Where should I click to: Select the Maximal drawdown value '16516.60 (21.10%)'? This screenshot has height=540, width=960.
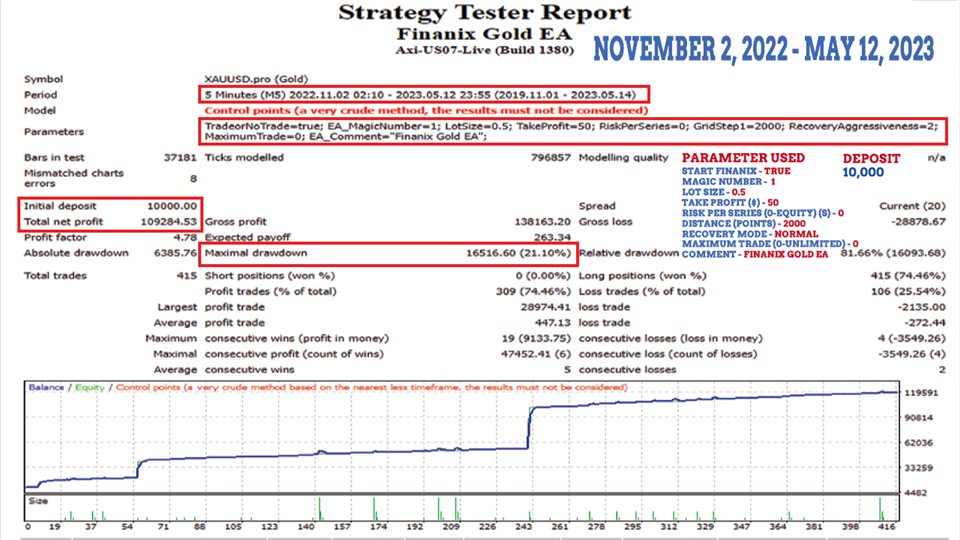coord(518,253)
